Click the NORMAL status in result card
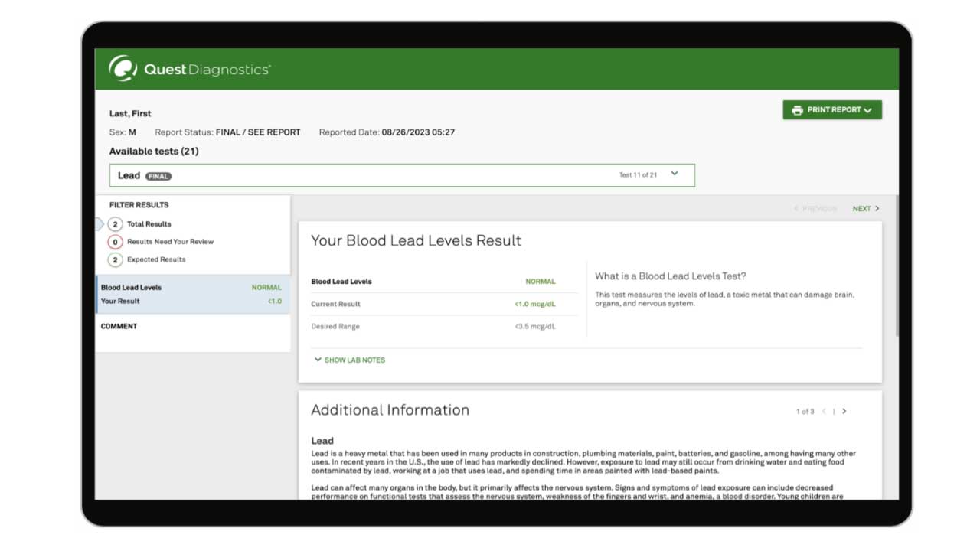The image size is (980, 551). tap(540, 282)
